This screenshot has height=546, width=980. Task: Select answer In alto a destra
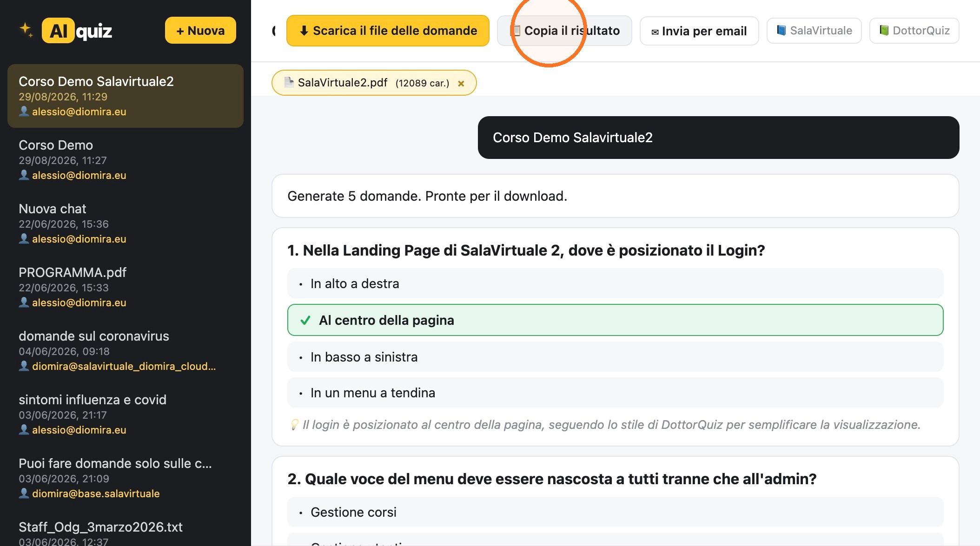click(616, 283)
